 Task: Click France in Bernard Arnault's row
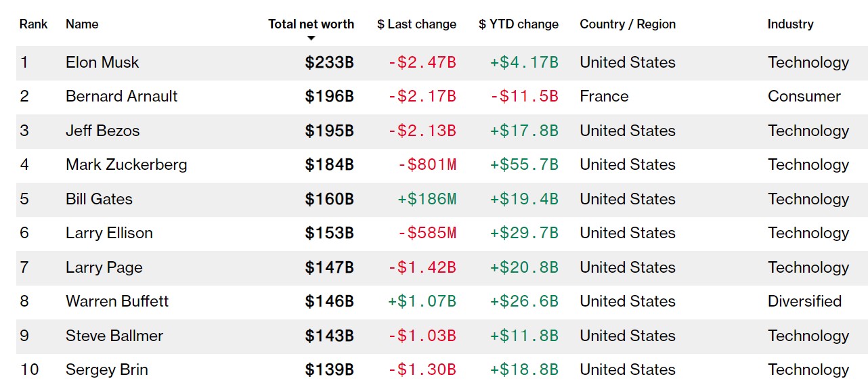click(x=604, y=97)
